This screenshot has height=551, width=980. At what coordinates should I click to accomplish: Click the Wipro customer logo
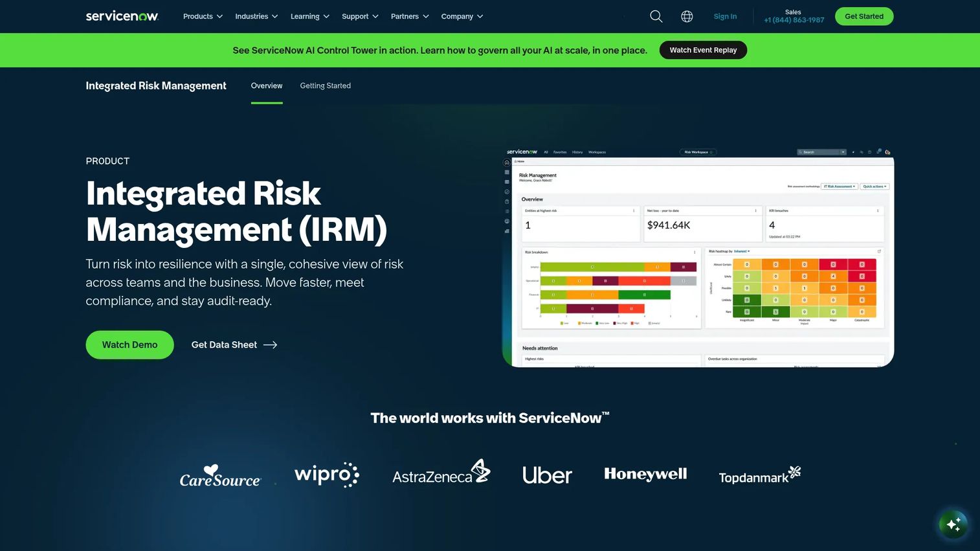(327, 475)
